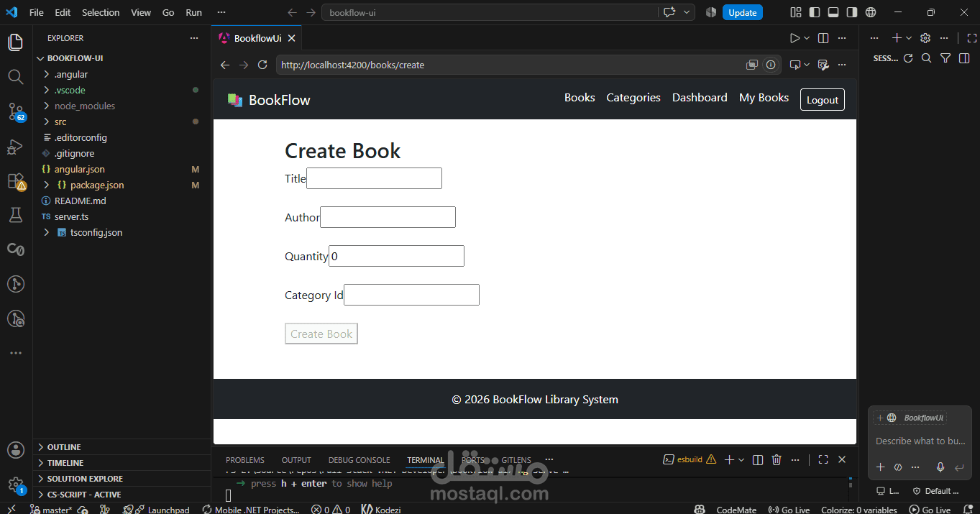Switch to the OUTPUT tab
The width and height of the screenshot is (980, 514).
tap(296, 460)
